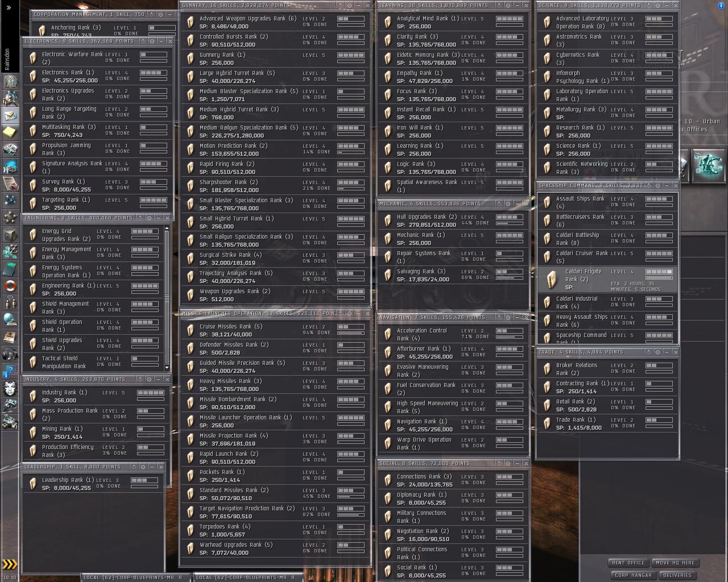Select the Trade Rank (1) skill
This screenshot has width=728, height=582.
[607, 423]
